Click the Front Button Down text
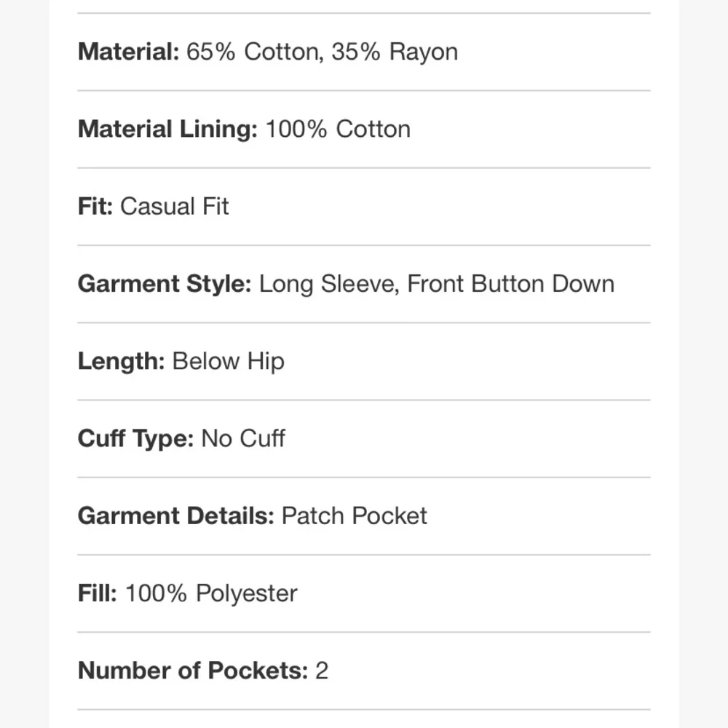The image size is (728, 728). [x=510, y=283]
